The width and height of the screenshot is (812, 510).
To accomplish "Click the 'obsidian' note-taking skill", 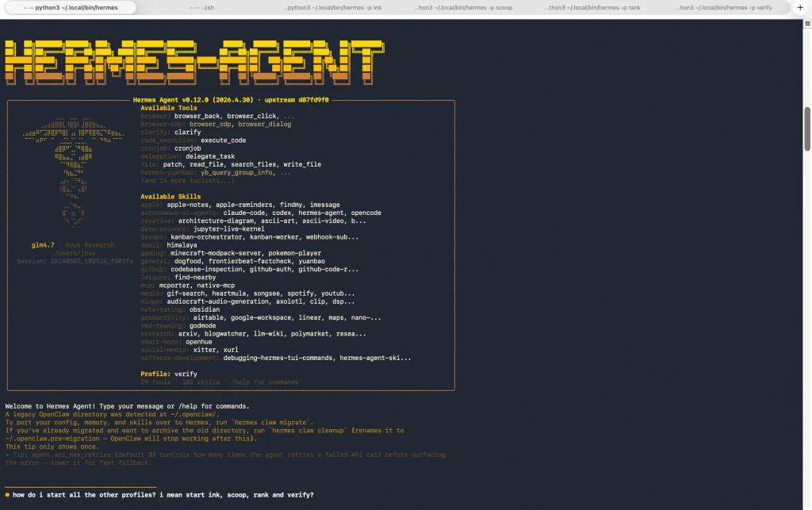I will (205, 309).
